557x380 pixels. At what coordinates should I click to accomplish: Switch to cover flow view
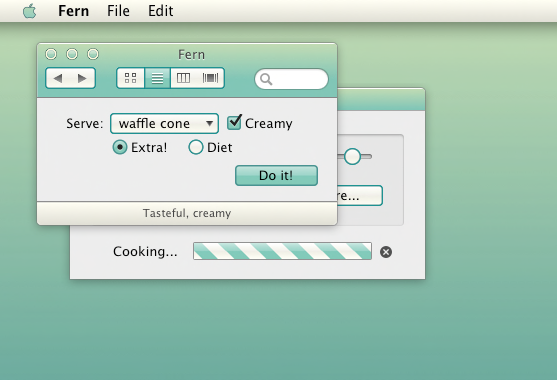coord(210,78)
